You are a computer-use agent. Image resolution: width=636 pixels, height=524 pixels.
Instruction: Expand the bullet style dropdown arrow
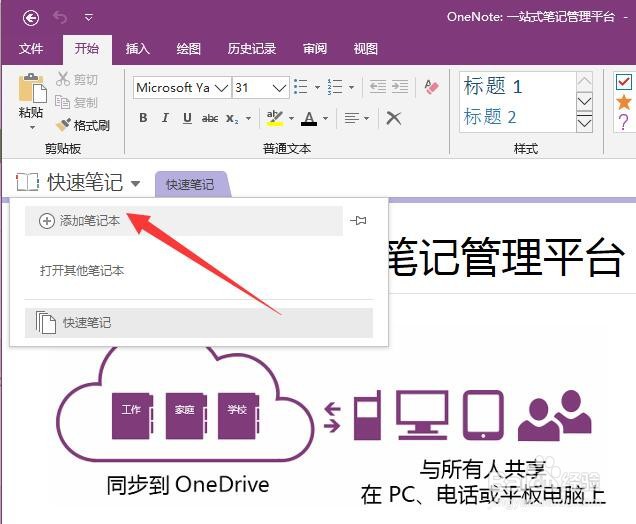pyautogui.click(x=317, y=87)
